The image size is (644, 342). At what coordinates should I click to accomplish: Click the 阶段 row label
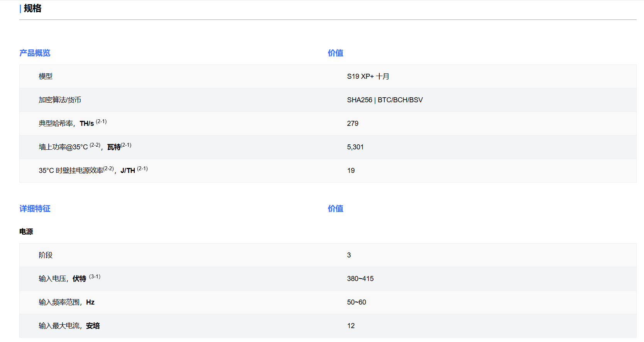(x=46, y=255)
